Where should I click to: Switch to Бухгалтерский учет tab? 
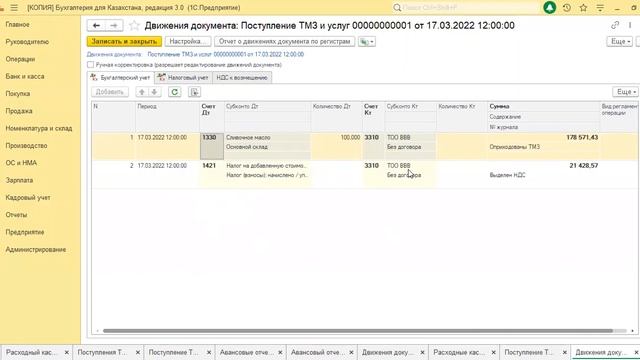tap(120, 78)
